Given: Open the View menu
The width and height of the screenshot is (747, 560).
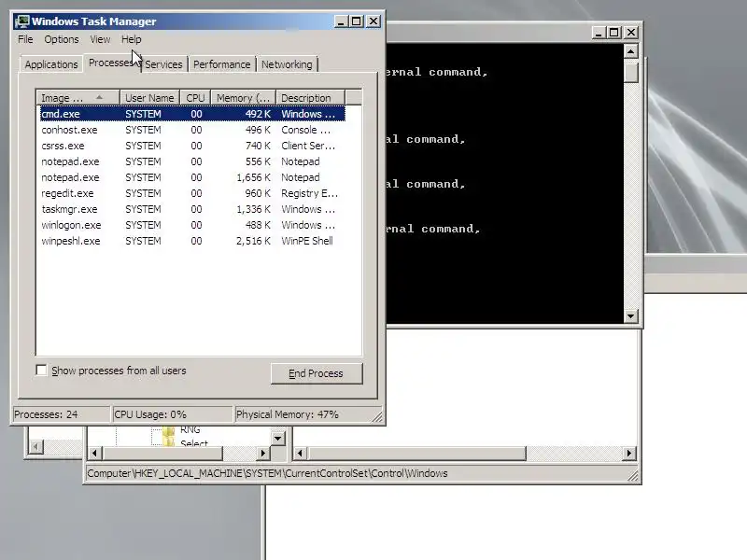Looking at the screenshot, I should coord(100,39).
